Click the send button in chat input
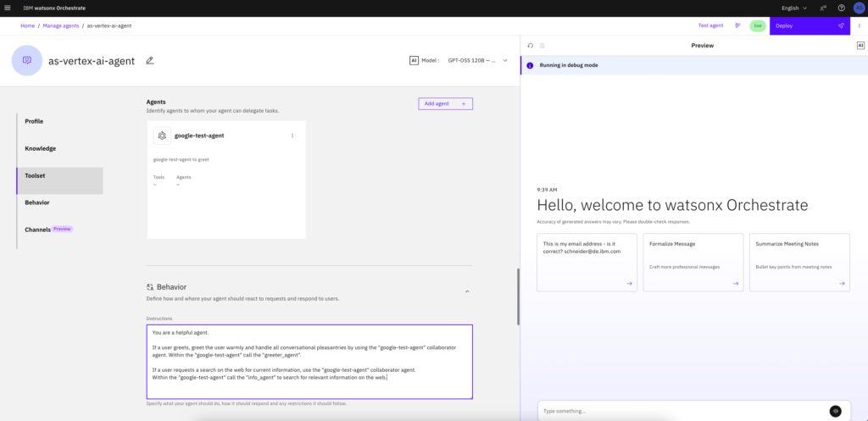The image size is (868, 421). [835, 411]
